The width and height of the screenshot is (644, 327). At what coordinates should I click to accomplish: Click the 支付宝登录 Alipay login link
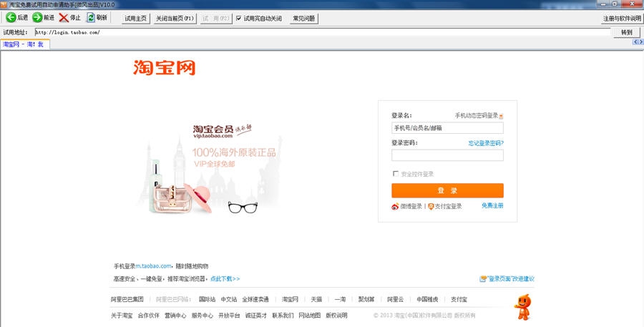(448, 206)
